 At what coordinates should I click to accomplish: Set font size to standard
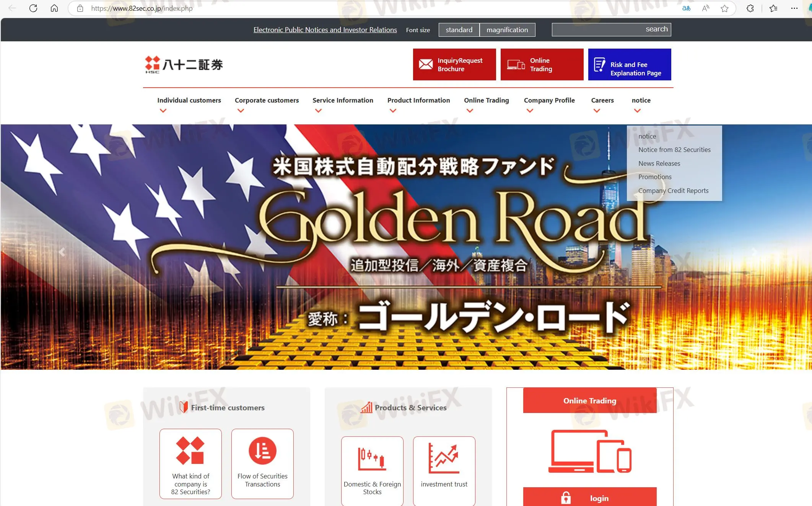(459, 30)
